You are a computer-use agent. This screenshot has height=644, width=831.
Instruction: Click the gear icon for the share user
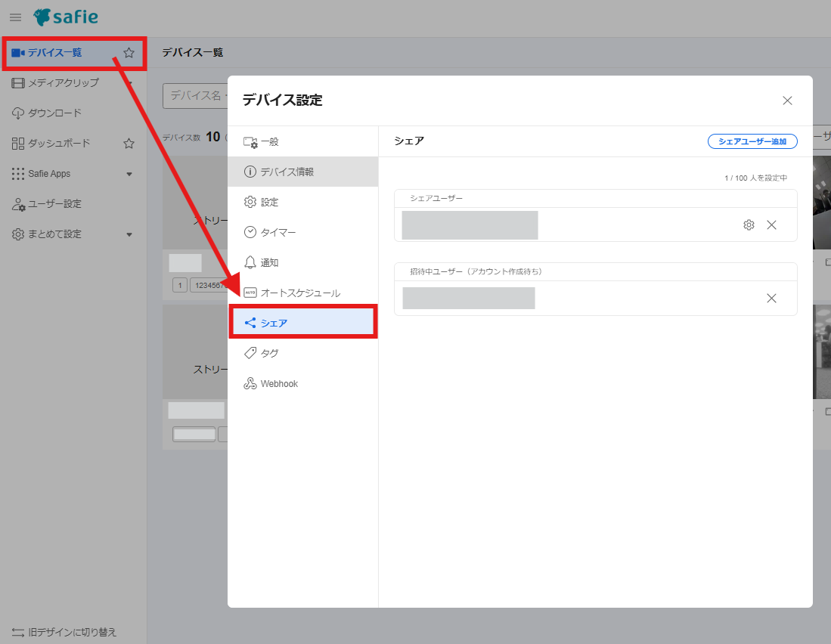tap(749, 224)
